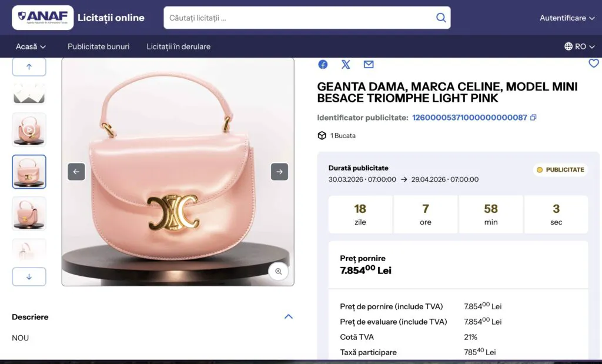Share the listing on X
The height and width of the screenshot is (364, 602).
(346, 65)
